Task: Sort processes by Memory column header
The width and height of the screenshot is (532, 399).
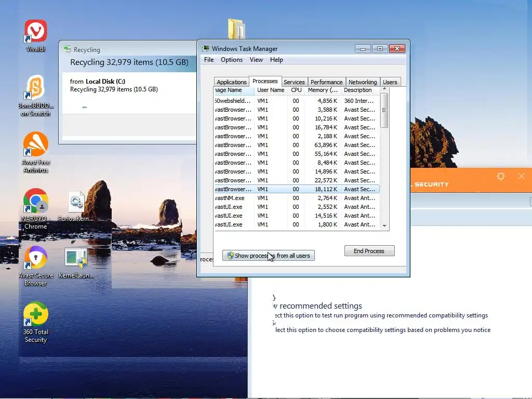Action: 323,90
